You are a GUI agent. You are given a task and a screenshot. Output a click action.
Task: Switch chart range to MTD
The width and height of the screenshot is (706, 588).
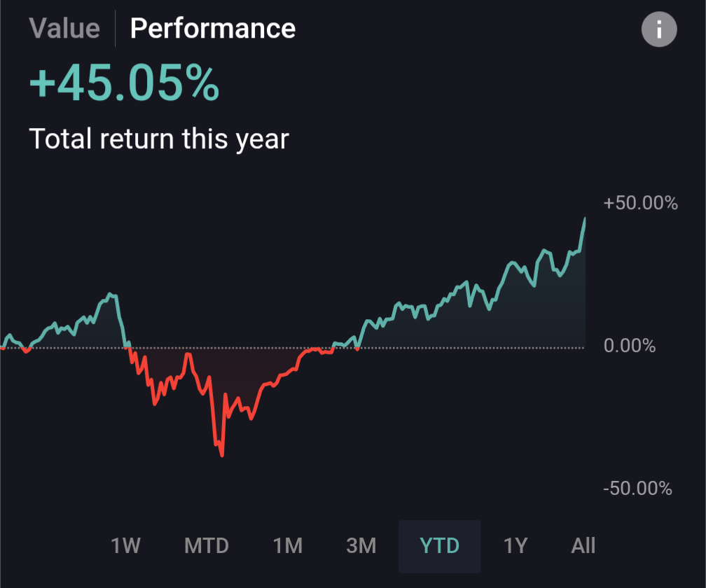(207, 545)
